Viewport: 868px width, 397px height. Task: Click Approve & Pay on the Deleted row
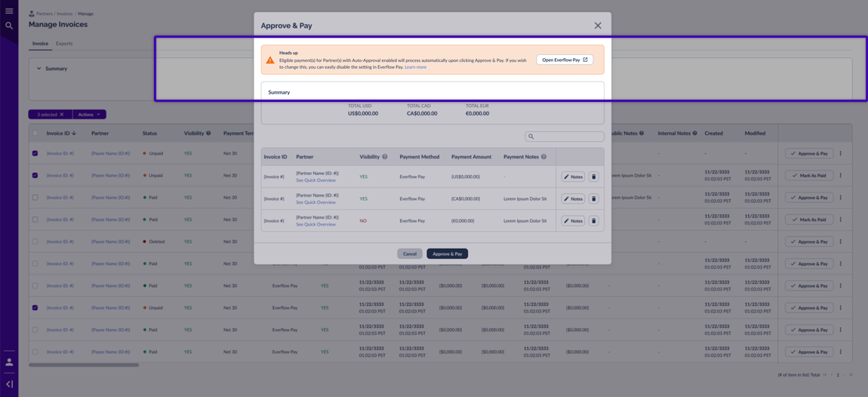(809, 242)
